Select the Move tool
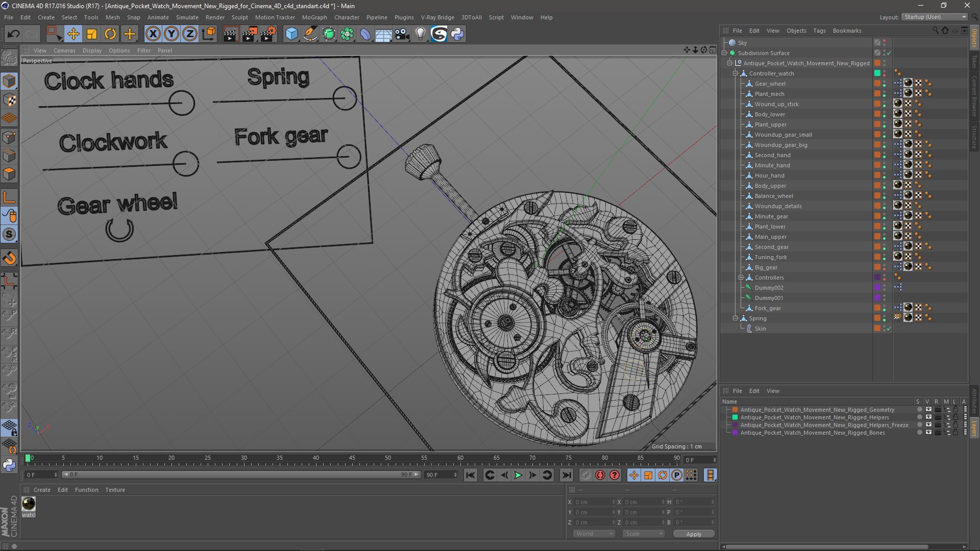 73,34
